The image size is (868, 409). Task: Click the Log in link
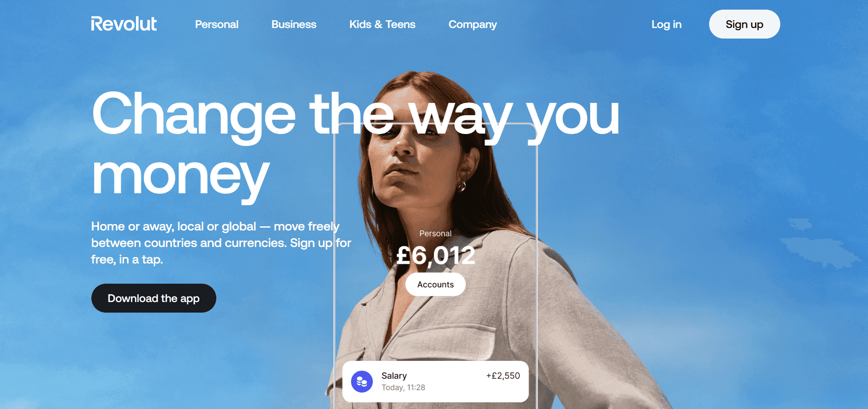click(x=666, y=24)
